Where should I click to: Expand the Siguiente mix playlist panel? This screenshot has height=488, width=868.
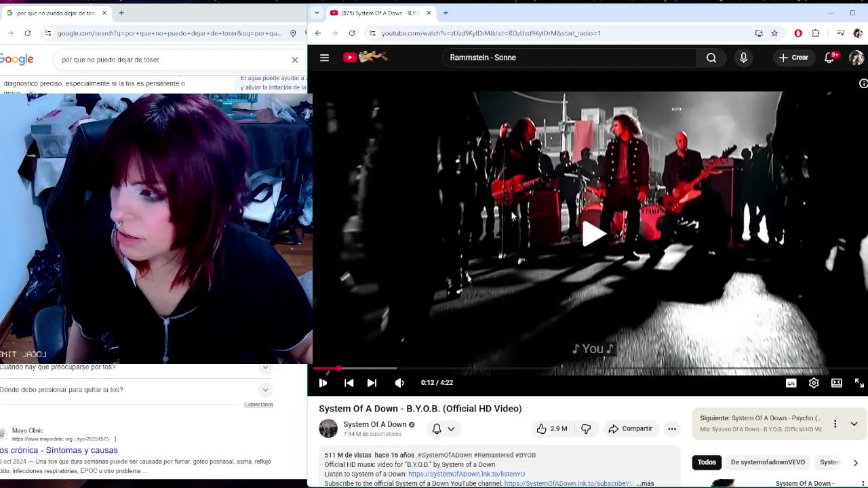click(x=854, y=424)
